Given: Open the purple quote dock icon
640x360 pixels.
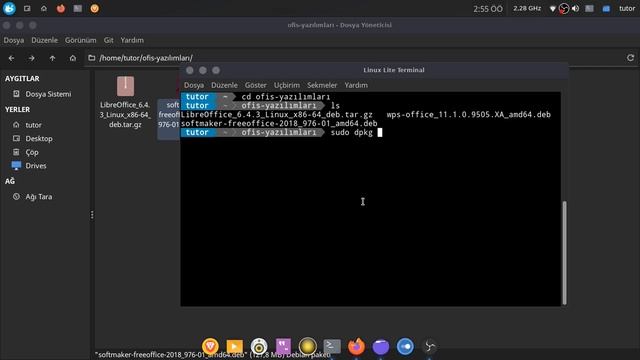Looking at the screenshot, I should coord(283,346).
